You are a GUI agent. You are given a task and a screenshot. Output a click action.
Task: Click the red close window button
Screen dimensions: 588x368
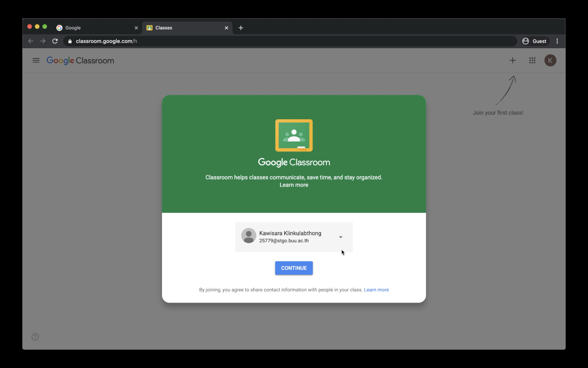(x=30, y=27)
